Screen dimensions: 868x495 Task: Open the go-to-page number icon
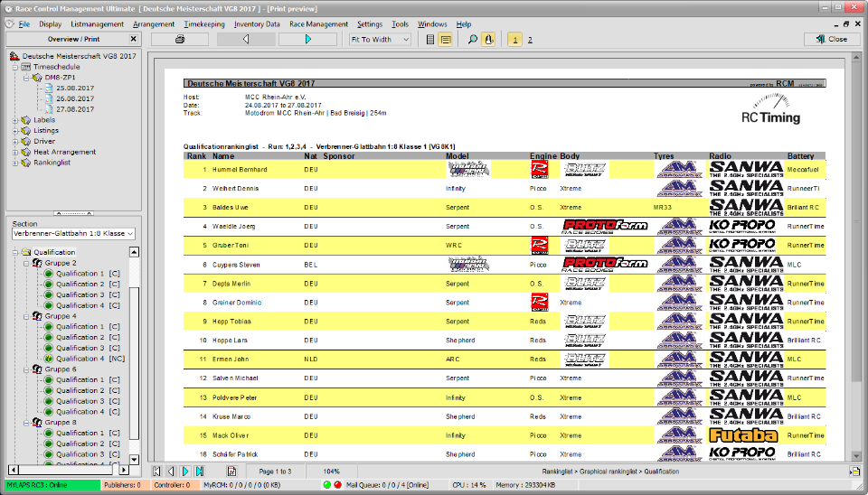231,472
